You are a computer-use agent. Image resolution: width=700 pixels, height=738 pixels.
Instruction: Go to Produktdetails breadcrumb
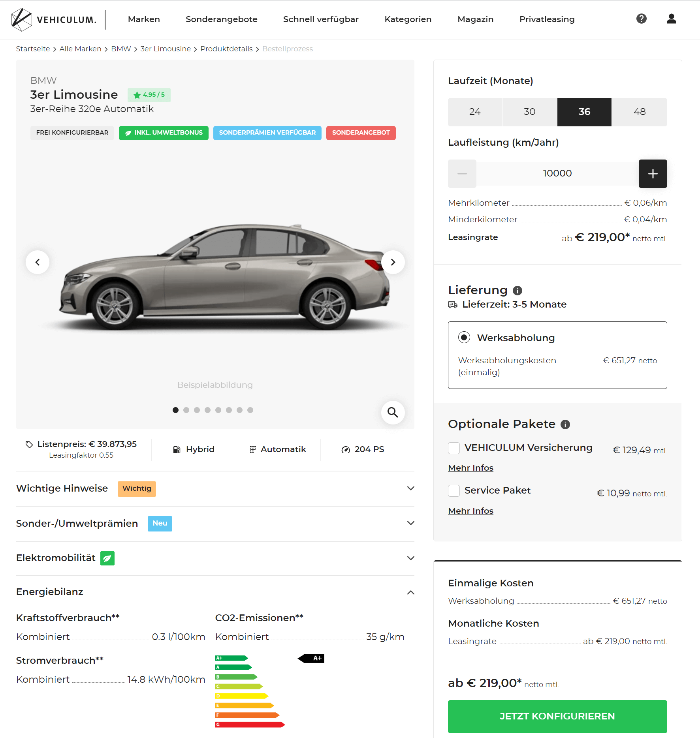click(226, 49)
